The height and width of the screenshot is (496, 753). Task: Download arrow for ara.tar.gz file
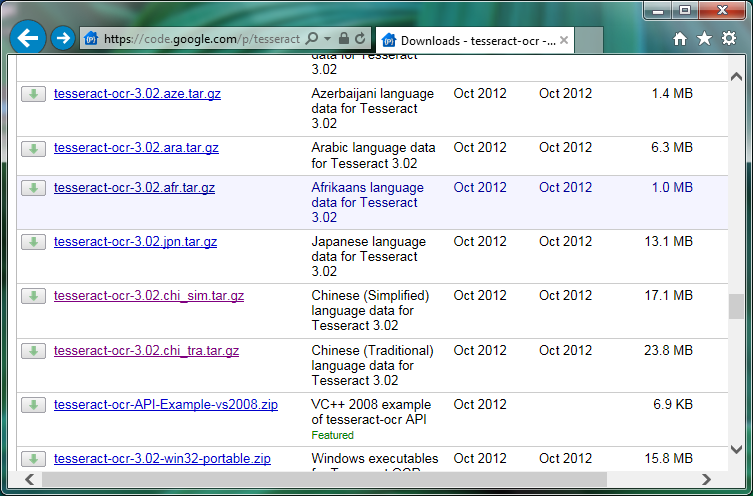pyautogui.click(x=34, y=148)
